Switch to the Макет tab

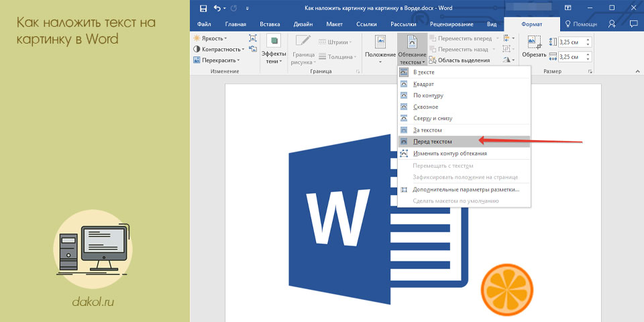[334, 24]
